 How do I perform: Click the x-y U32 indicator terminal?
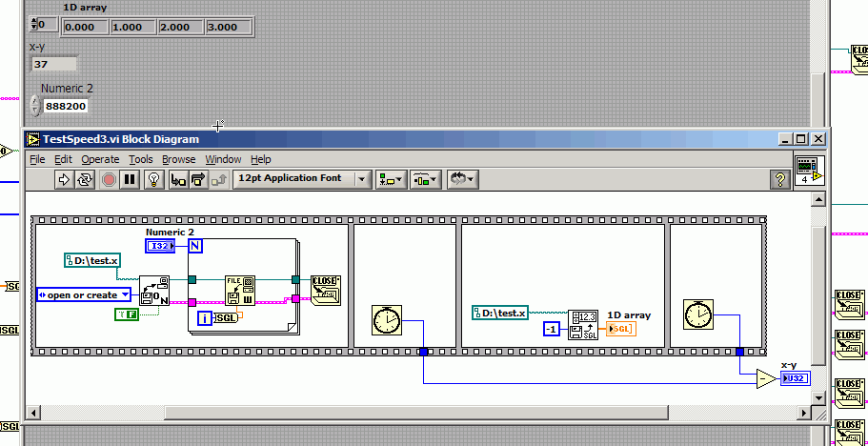tap(795, 378)
